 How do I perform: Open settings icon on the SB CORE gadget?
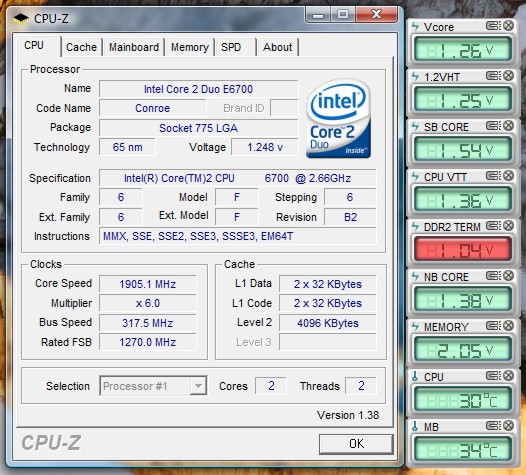[x=493, y=125]
